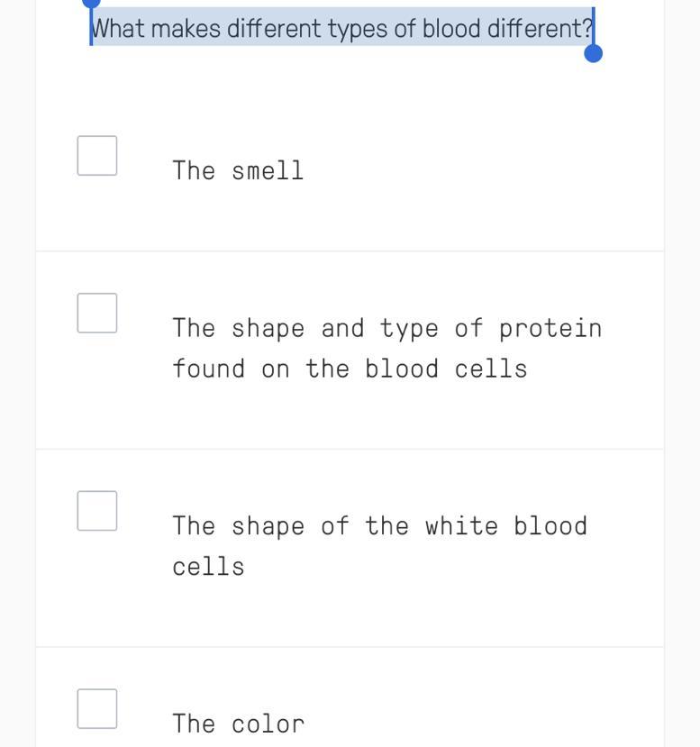Click the word "smell" in the first answer
This screenshot has width=700, height=747.
pos(268,170)
